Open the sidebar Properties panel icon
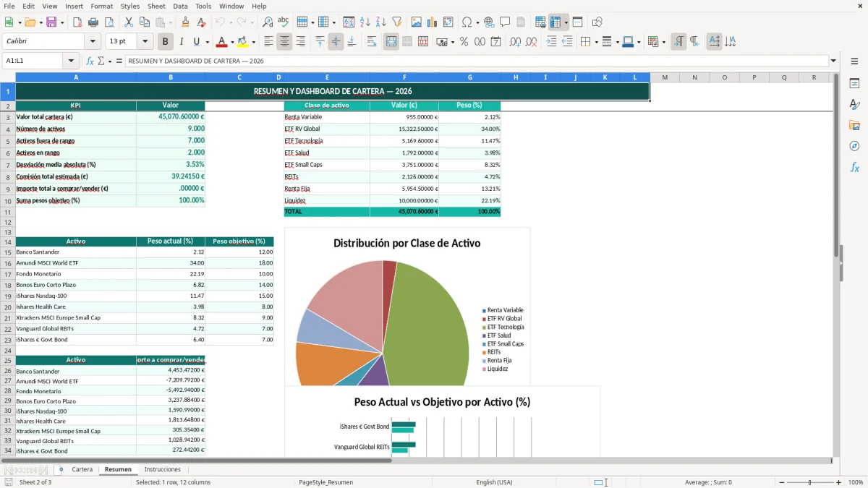The image size is (868, 488). click(854, 84)
